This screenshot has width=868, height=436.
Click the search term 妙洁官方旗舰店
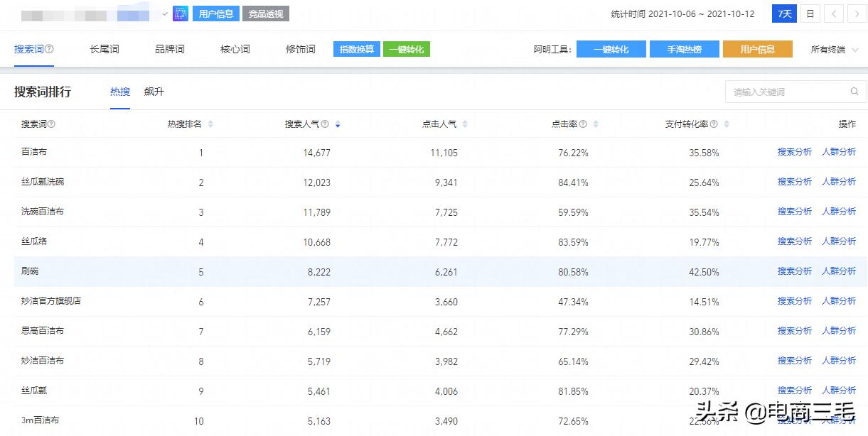click(51, 301)
